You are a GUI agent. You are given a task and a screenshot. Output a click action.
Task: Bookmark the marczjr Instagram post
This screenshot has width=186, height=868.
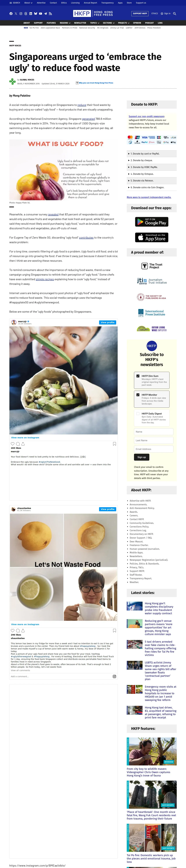coord(114,444)
